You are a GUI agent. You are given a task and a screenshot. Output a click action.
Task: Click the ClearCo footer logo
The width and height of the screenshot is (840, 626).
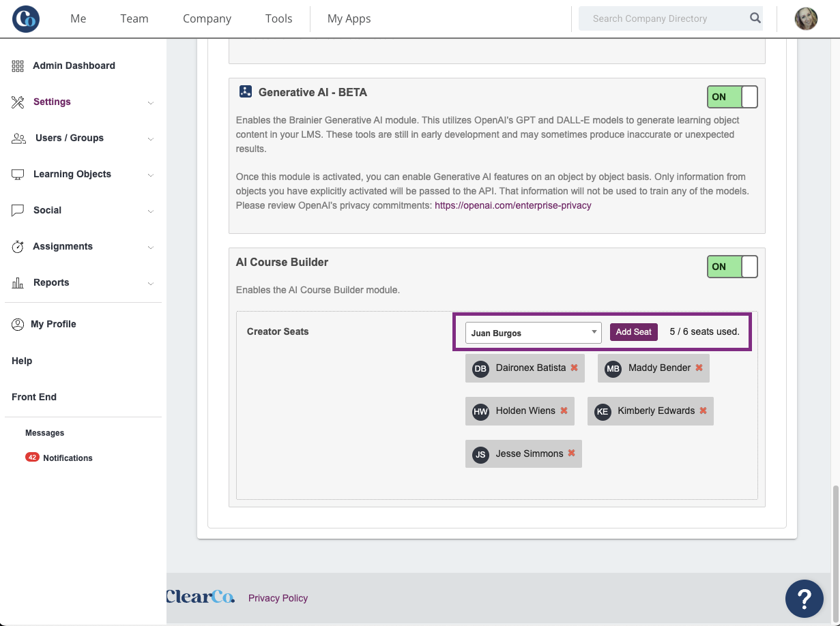[x=201, y=597]
